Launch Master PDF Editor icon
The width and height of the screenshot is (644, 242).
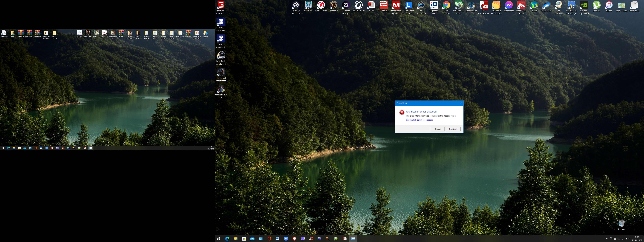[521, 8]
